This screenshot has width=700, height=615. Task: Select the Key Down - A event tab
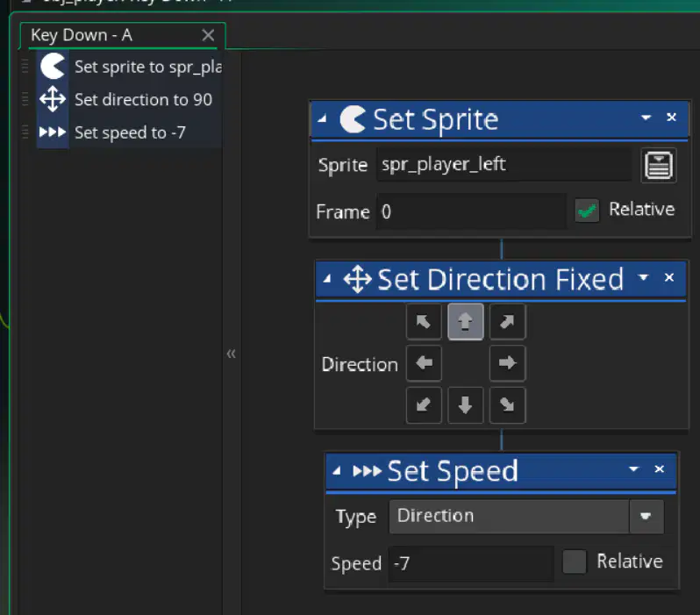tap(122, 35)
